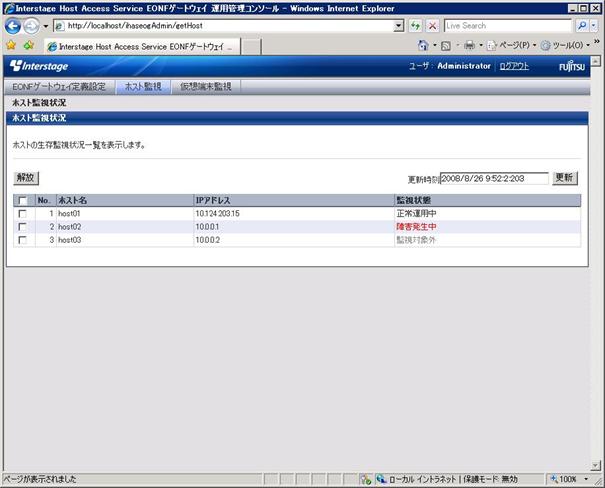Expand the address bar history dropdown

point(399,26)
